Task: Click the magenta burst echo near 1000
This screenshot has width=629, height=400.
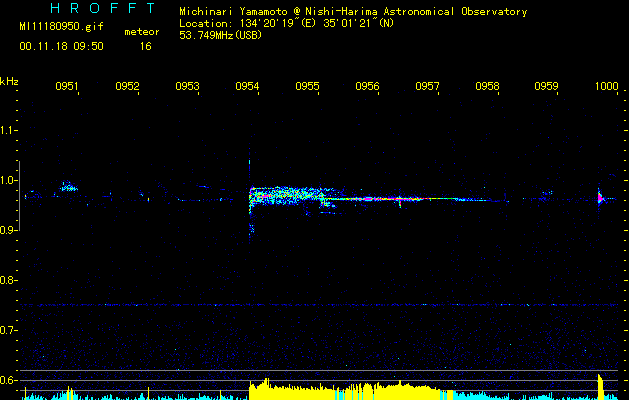Action: (x=601, y=198)
